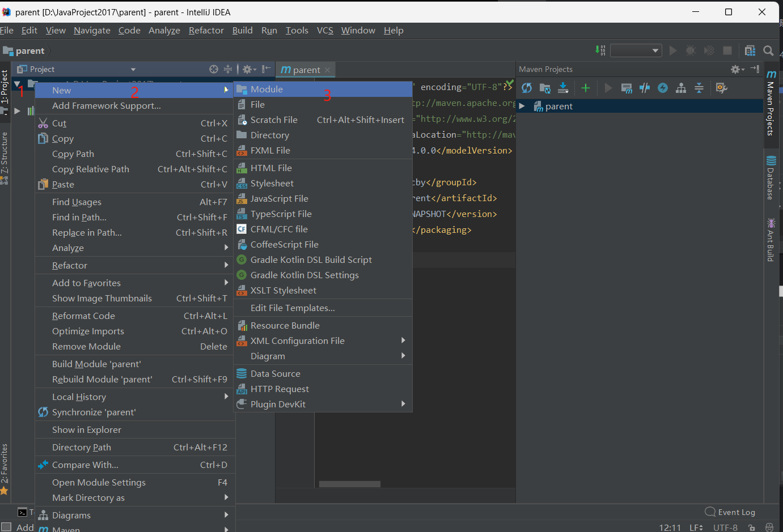Open Project Structure icon in main toolbar
This screenshot has height=532, width=783.
point(750,50)
